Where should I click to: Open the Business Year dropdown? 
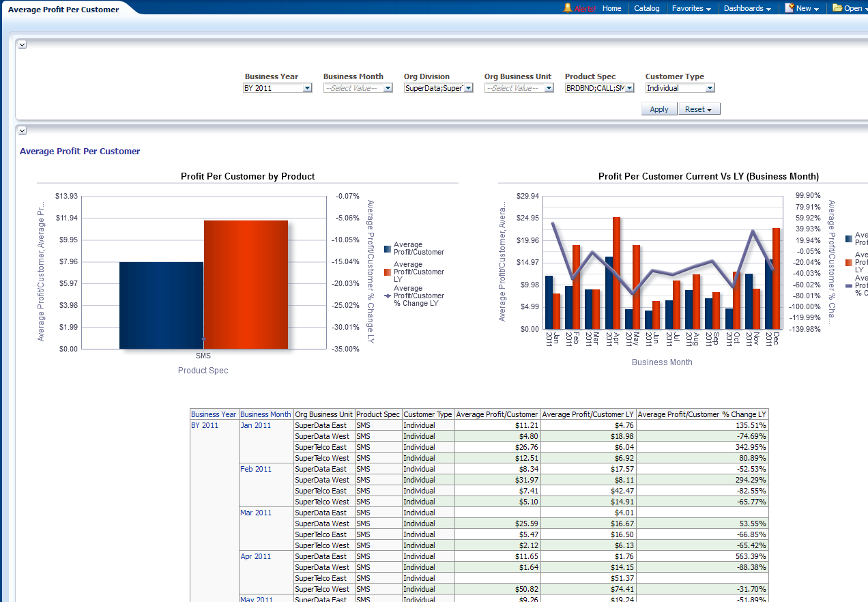coord(307,88)
